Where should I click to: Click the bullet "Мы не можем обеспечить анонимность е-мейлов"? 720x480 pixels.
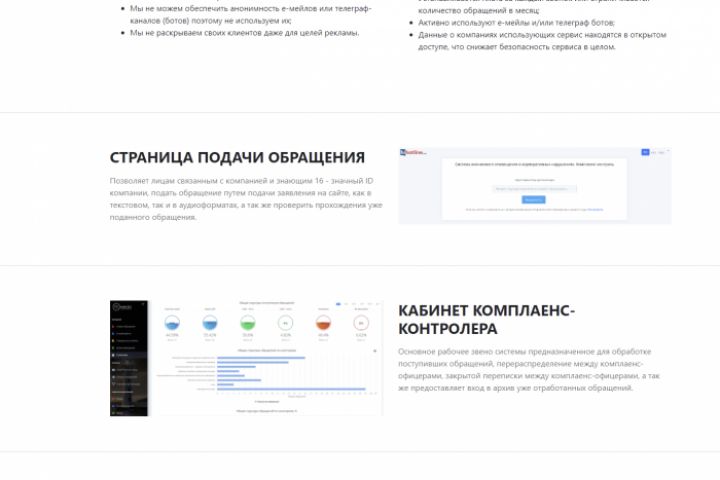[251, 14]
